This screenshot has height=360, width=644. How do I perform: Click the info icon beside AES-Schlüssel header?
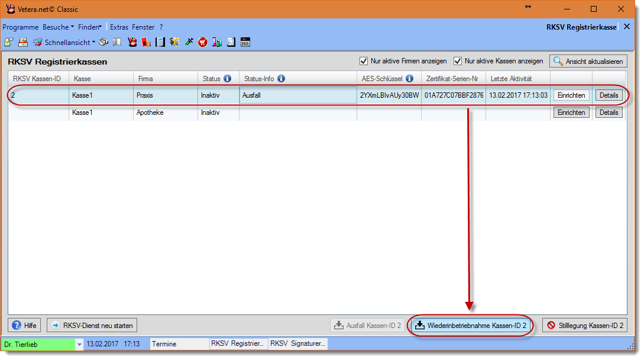(409, 79)
